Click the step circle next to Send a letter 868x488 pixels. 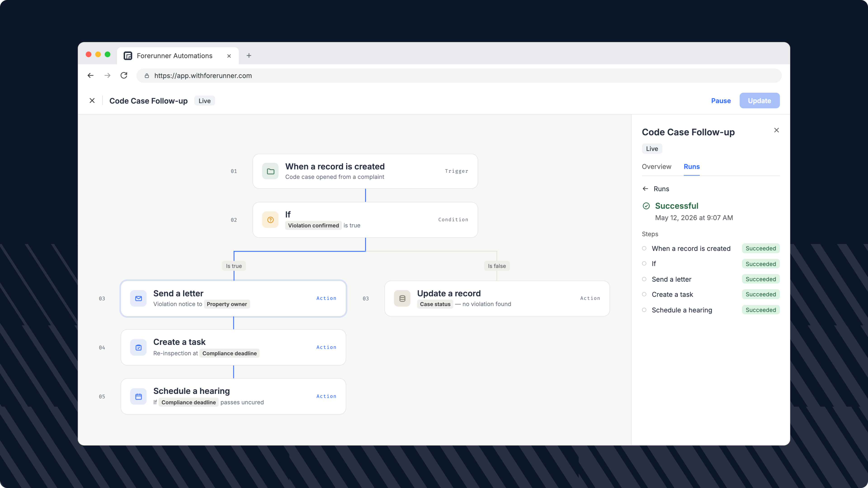(644, 279)
